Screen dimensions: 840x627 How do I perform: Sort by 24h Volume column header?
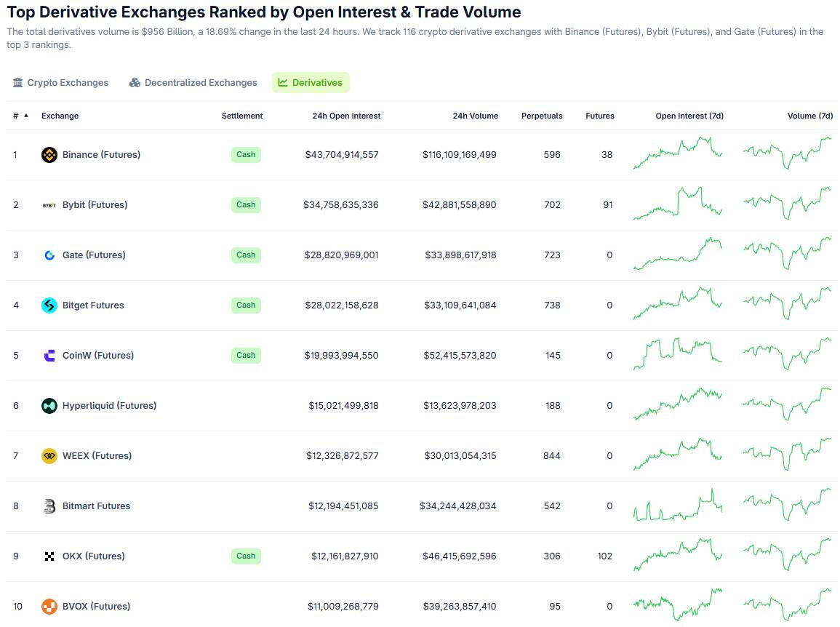pyautogui.click(x=475, y=116)
